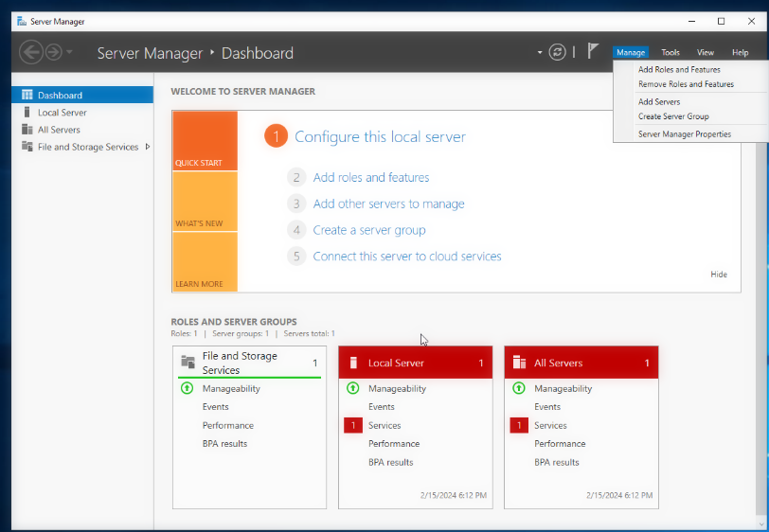Click the QUICK START tile
Image resolution: width=769 pixels, height=532 pixels.
[x=205, y=141]
